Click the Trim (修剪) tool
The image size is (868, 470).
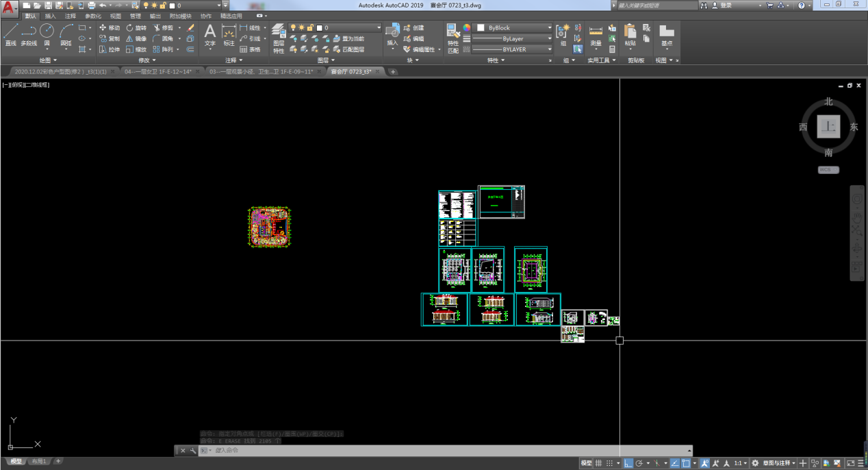point(164,28)
